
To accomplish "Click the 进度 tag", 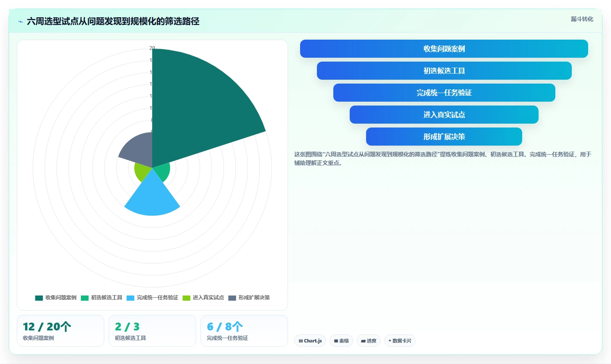I will (x=369, y=341).
